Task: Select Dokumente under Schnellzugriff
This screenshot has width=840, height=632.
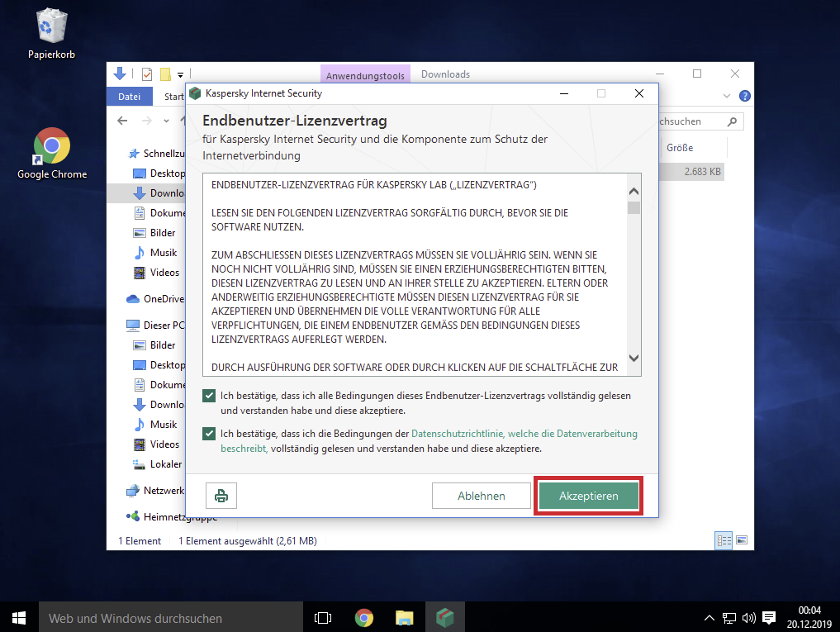Action: [x=159, y=213]
